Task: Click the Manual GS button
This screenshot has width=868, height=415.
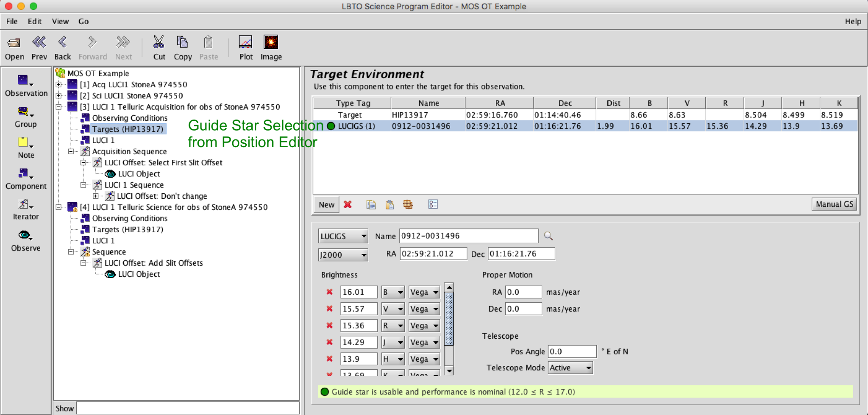Action: point(834,204)
